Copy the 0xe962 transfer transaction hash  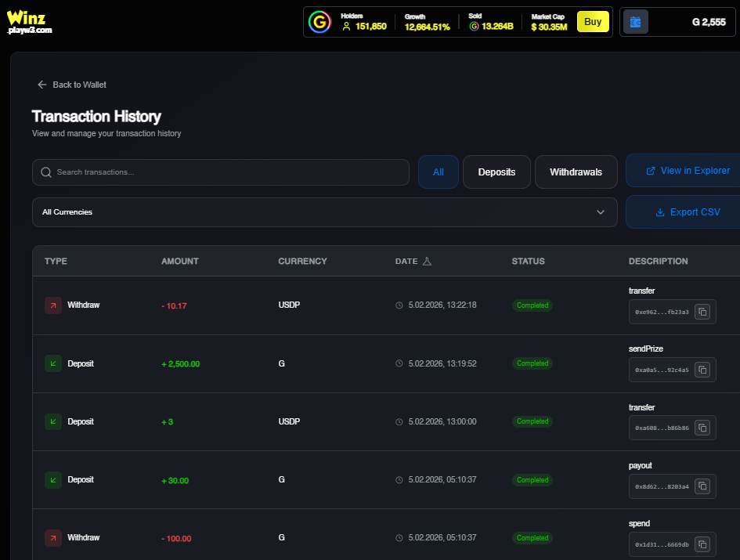(702, 312)
